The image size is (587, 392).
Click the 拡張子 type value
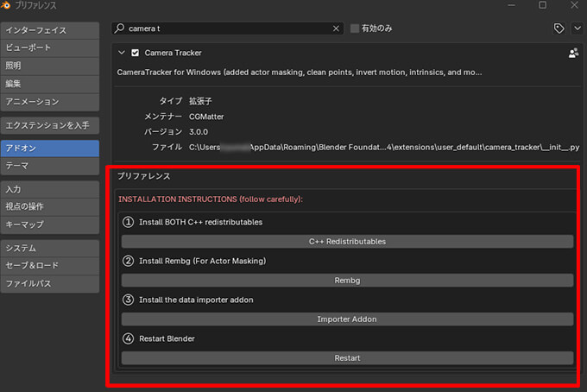pyautogui.click(x=200, y=101)
